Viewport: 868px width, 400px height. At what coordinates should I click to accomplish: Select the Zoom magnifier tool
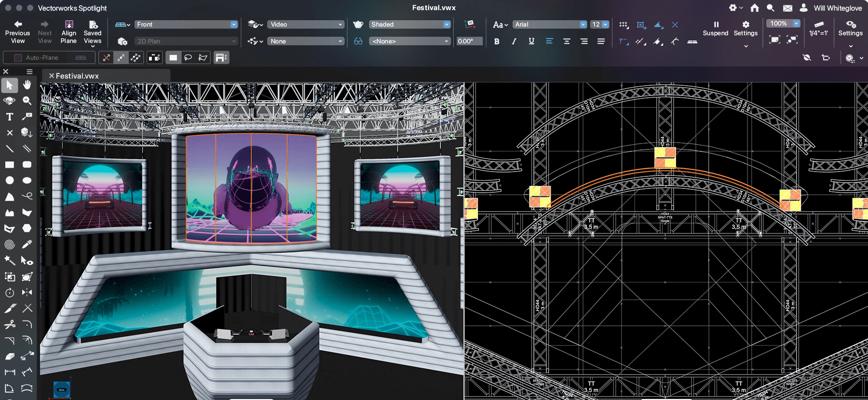(27, 101)
